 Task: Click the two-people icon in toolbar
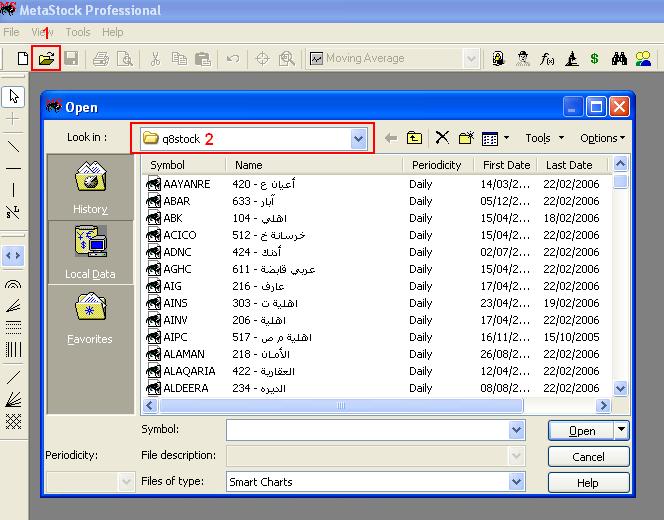coord(643,58)
